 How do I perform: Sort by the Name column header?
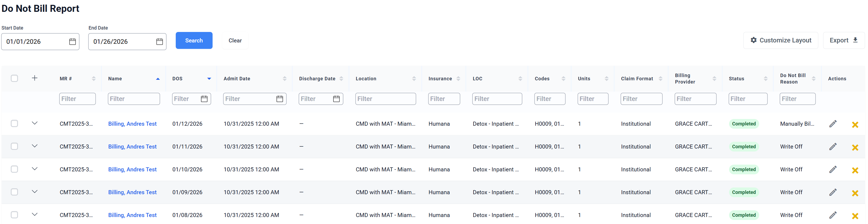(115, 79)
